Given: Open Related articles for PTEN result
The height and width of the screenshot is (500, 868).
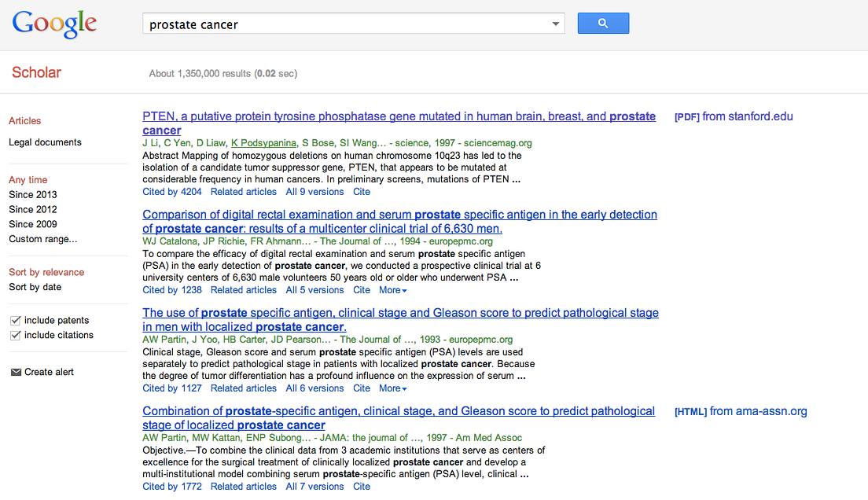Looking at the screenshot, I should (244, 192).
